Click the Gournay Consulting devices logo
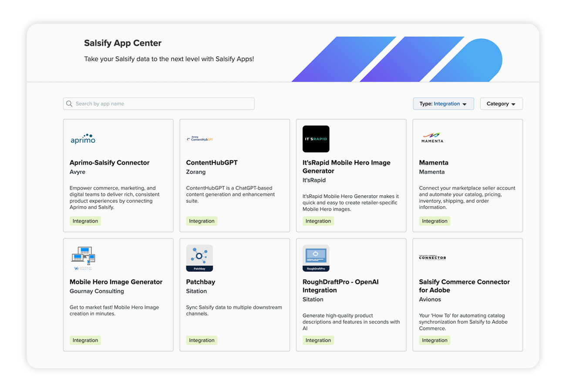Viewport: 566px width, 392px height. [83, 258]
